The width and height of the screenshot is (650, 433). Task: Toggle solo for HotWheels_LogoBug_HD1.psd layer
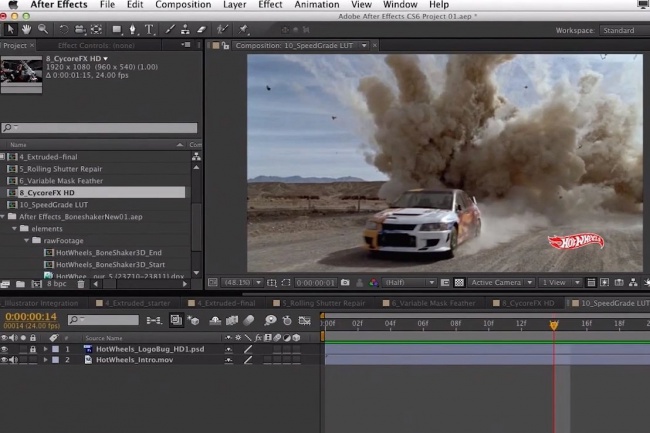[x=24, y=349]
